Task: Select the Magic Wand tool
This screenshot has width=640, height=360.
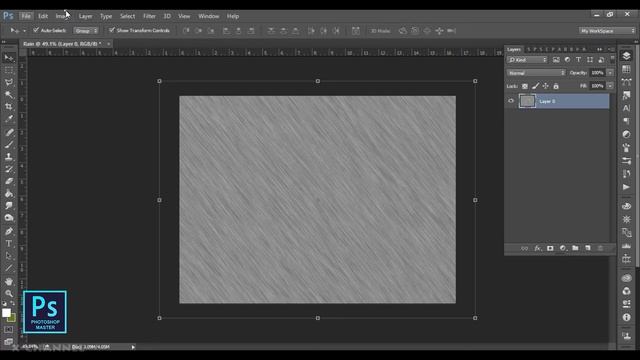Action: 9,95
